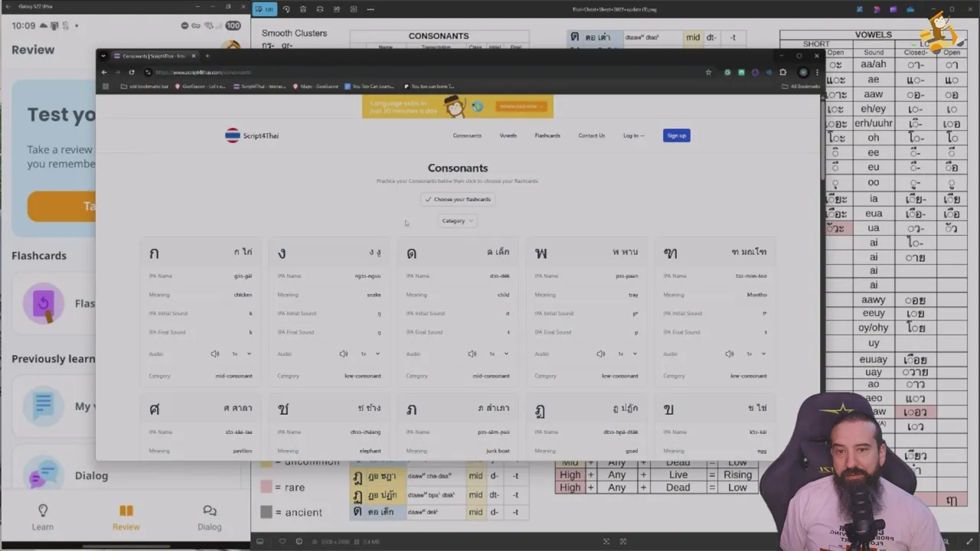
Task: Open Dialog tab in phone app
Action: 209,517
